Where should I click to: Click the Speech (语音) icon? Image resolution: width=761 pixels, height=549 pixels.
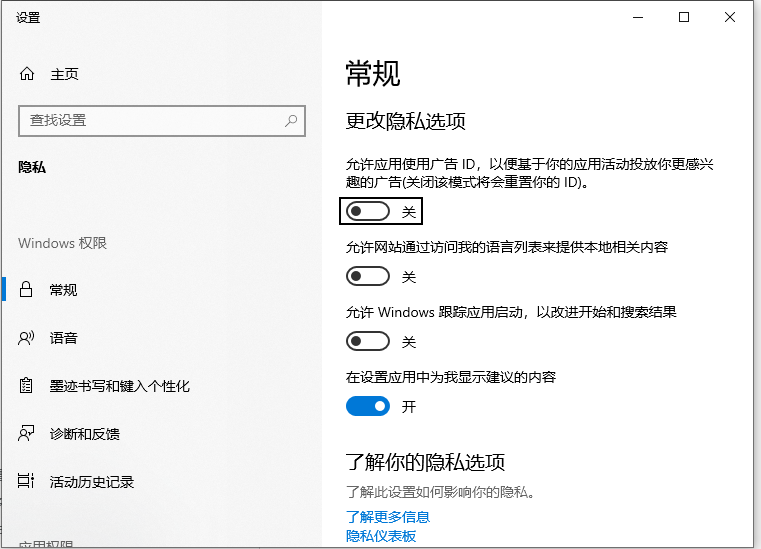(27, 338)
